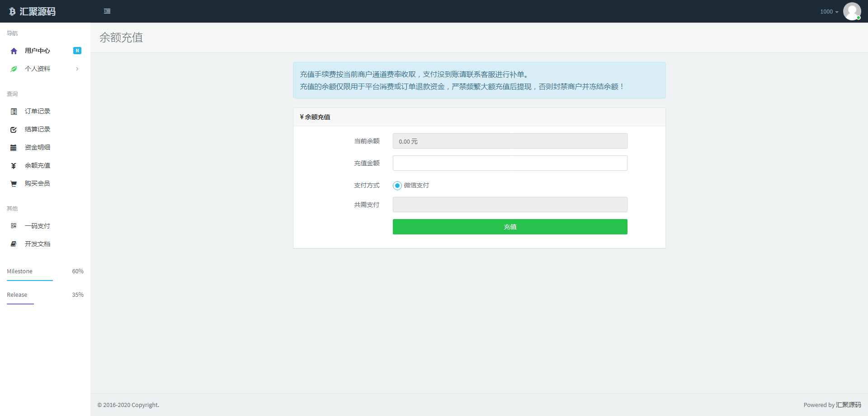Click the calendar icon beside 资金明细
The height and width of the screenshot is (416, 868).
tap(14, 148)
